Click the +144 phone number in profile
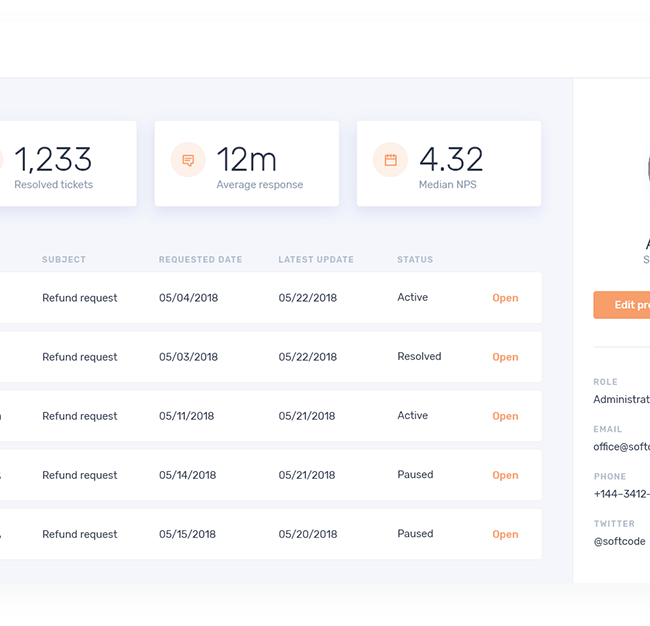The width and height of the screenshot is (650, 626). [622, 494]
